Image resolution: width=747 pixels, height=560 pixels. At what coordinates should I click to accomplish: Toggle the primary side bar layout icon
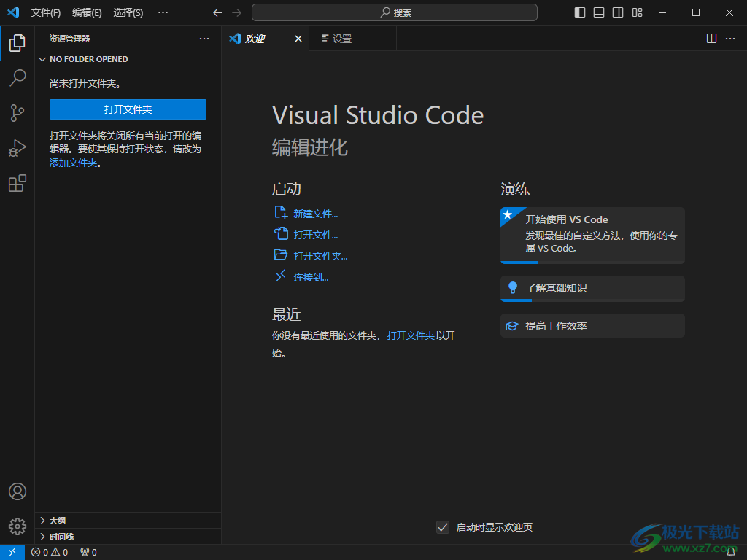tap(580, 12)
